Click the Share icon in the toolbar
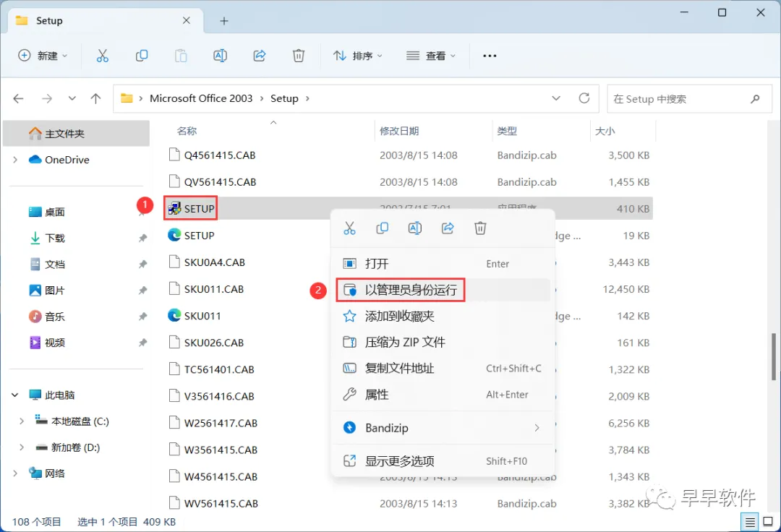This screenshot has width=781, height=532. coord(260,56)
